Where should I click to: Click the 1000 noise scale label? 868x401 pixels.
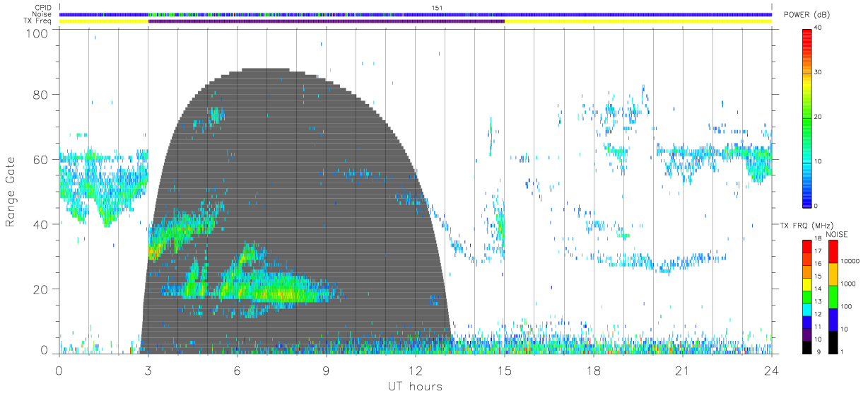848,284
